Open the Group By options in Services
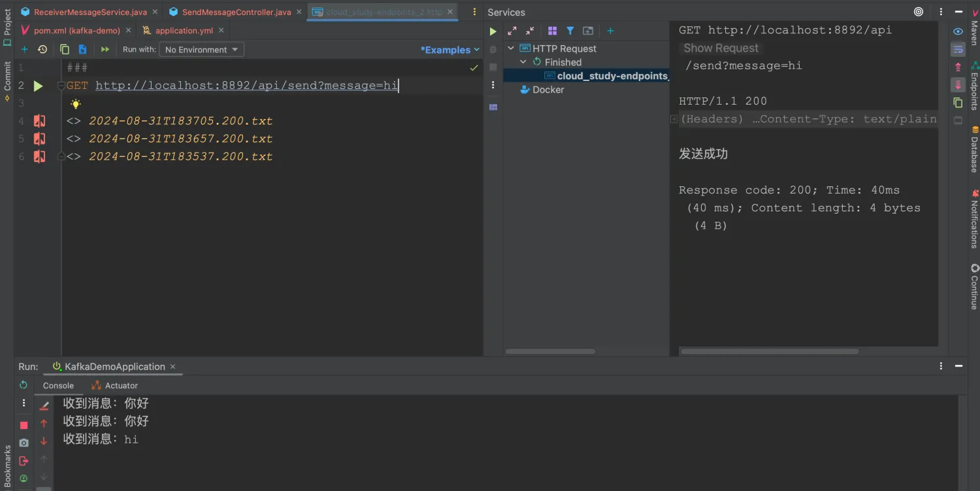This screenshot has height=491, width=980. coord(552,31)
